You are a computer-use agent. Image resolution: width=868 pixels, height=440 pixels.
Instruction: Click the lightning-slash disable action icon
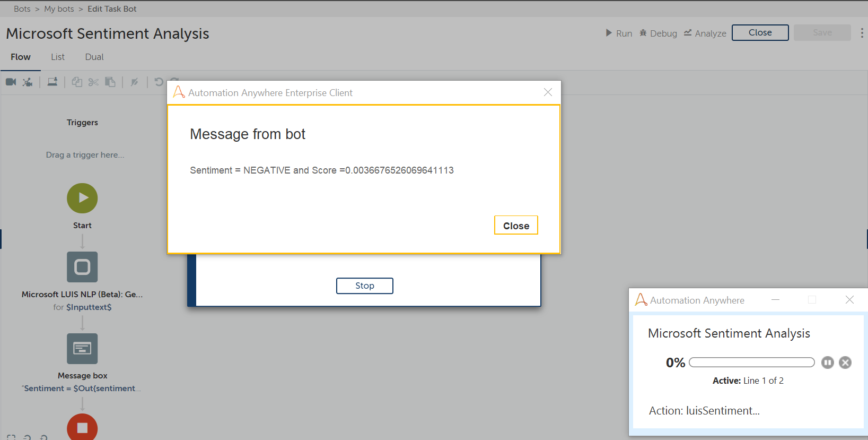(x=135, y=82)
